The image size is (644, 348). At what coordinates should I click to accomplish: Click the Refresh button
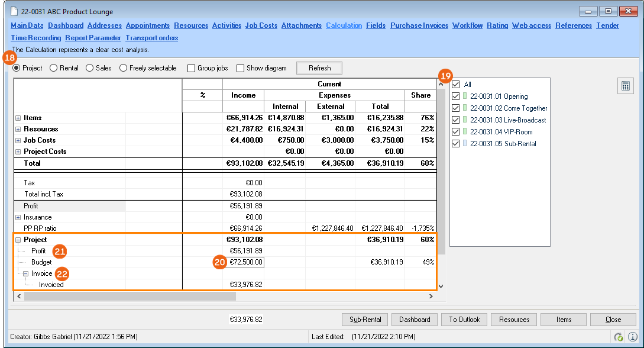tap(319, 68)
